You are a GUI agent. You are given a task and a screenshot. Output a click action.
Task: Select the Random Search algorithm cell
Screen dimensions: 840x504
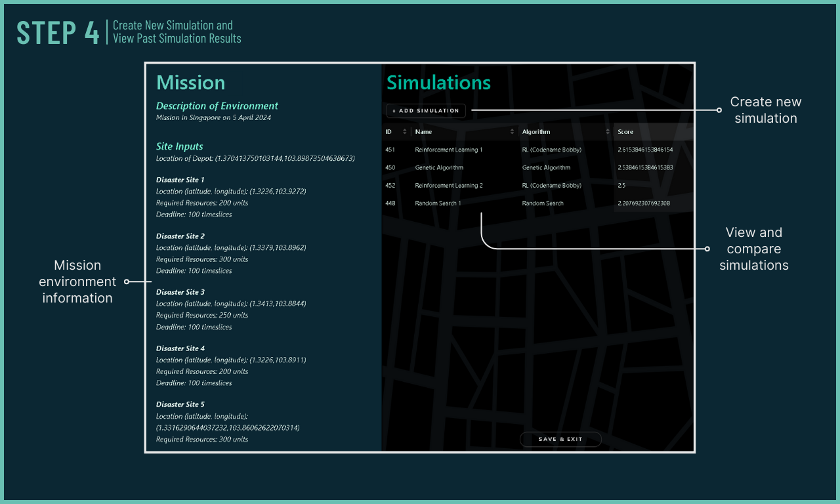543,203
